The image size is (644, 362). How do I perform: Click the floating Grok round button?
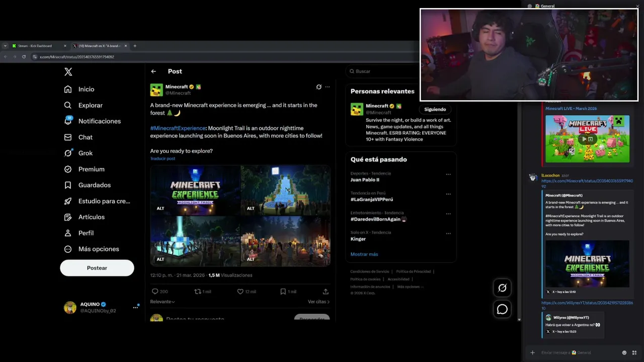coord(502,288)
